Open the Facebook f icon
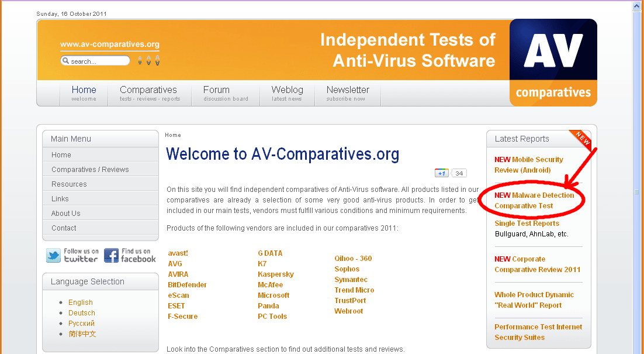644x354 pixels. 111,255
